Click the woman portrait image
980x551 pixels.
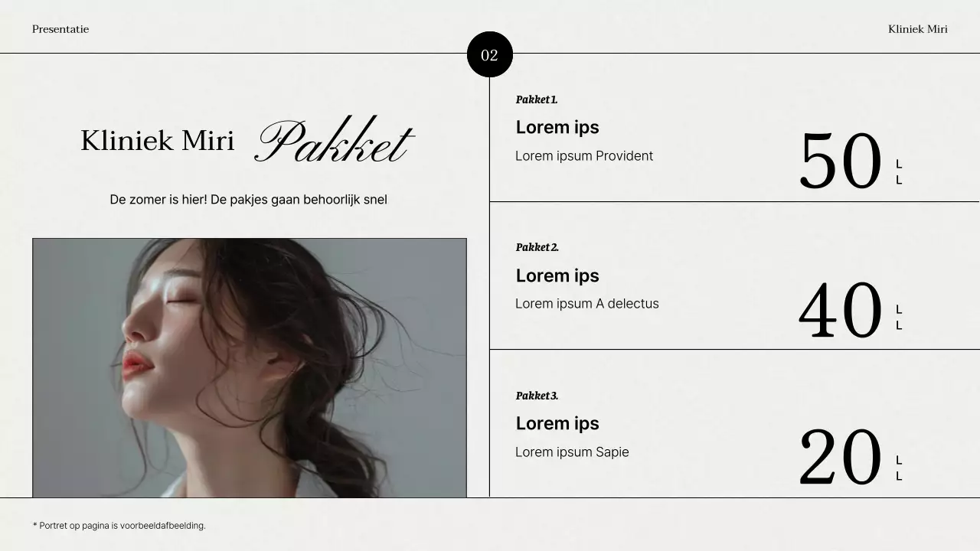250,368
